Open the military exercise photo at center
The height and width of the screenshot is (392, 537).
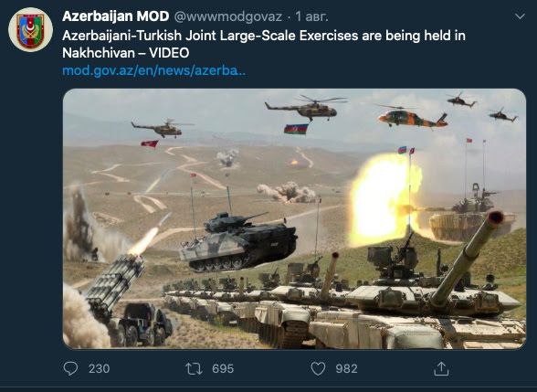point(294,218)
